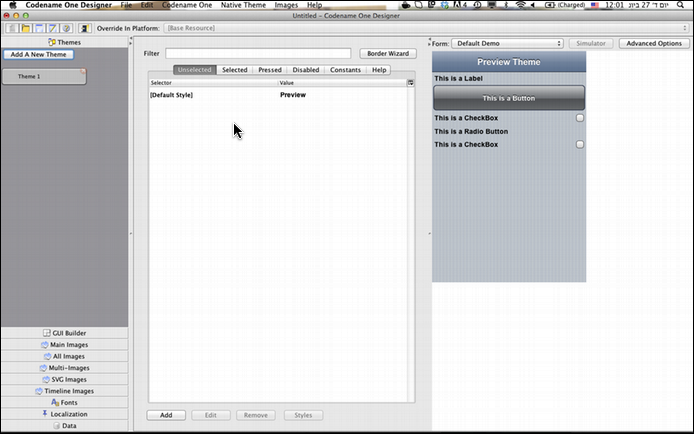Viewport: 694px width, 434px height.
Task: Click the Open folder toolbar icon
Action: point(26,29)
